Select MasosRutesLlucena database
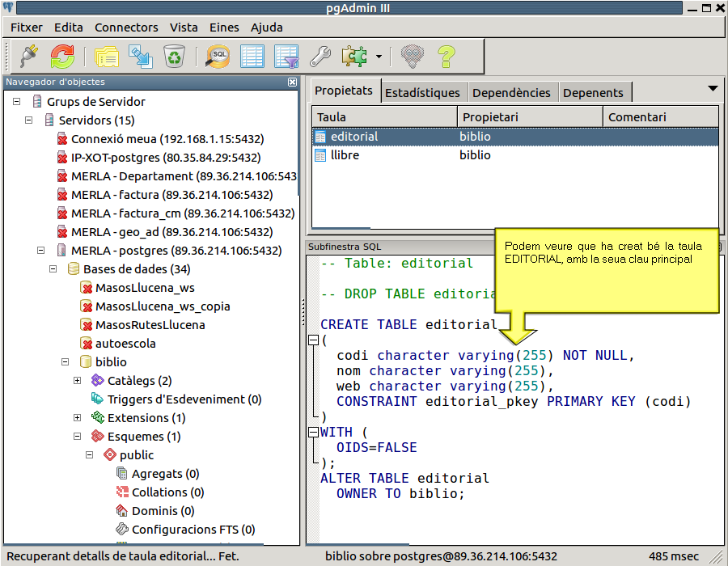 coord(150,325)
